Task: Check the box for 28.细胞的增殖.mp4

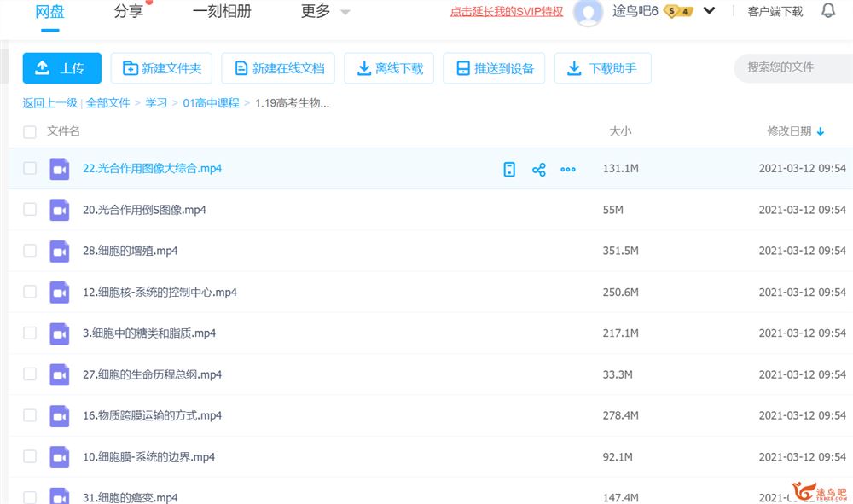Action: tap(30, 250)
